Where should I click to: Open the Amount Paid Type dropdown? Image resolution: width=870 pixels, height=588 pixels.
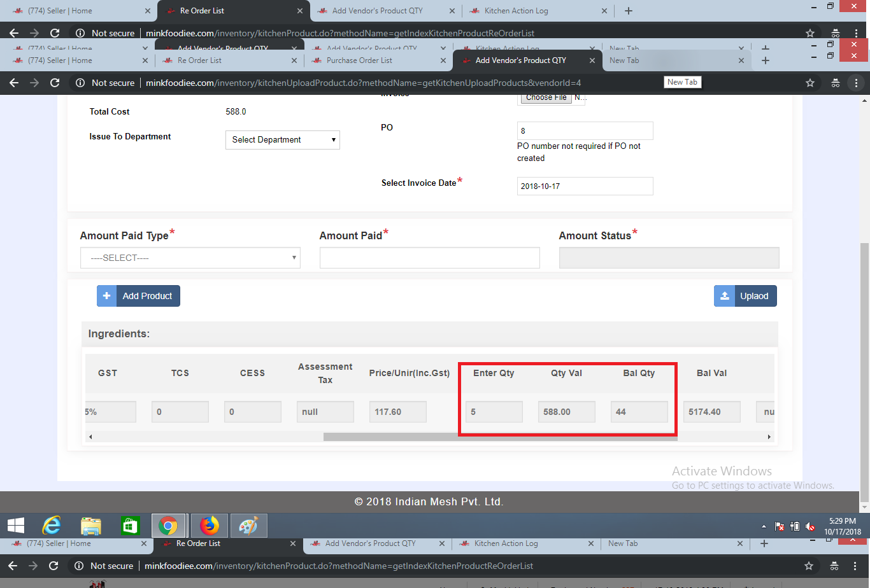[x=190, y=258]
